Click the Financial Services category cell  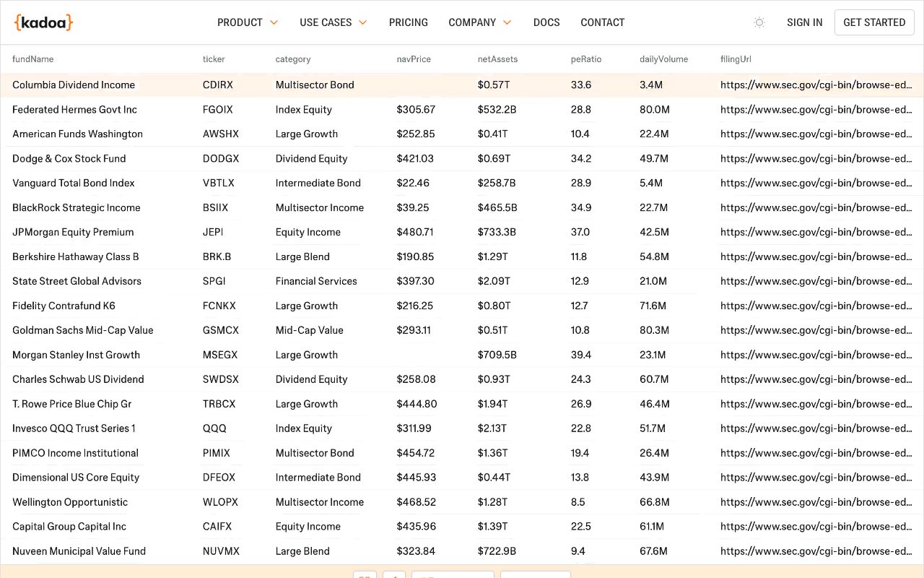(x=316, y=281)
